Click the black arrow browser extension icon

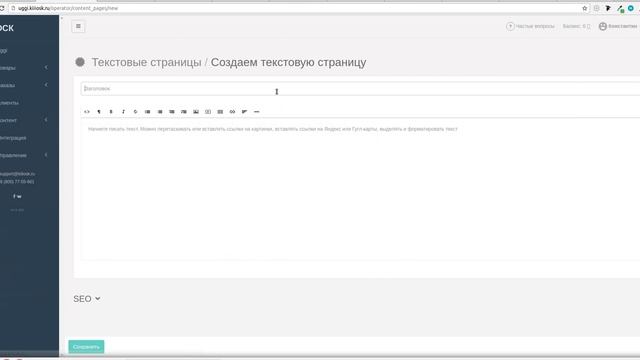click(608, 8)
